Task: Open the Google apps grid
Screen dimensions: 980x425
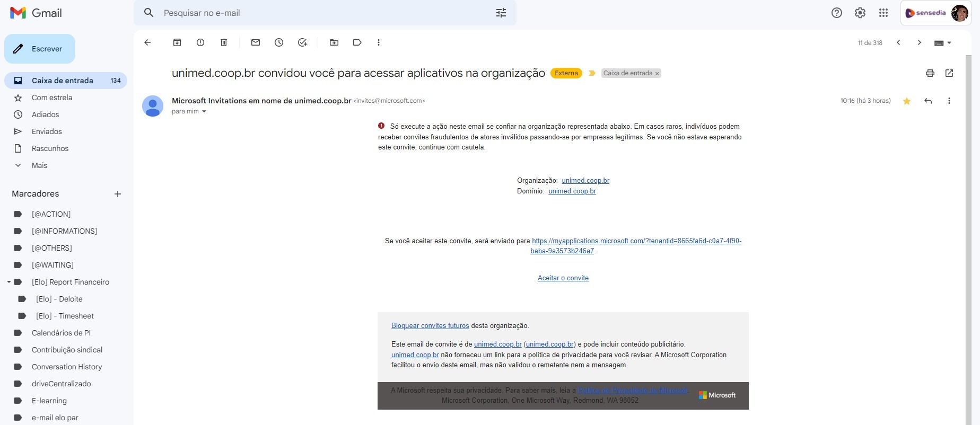Action: pos(883,13)
